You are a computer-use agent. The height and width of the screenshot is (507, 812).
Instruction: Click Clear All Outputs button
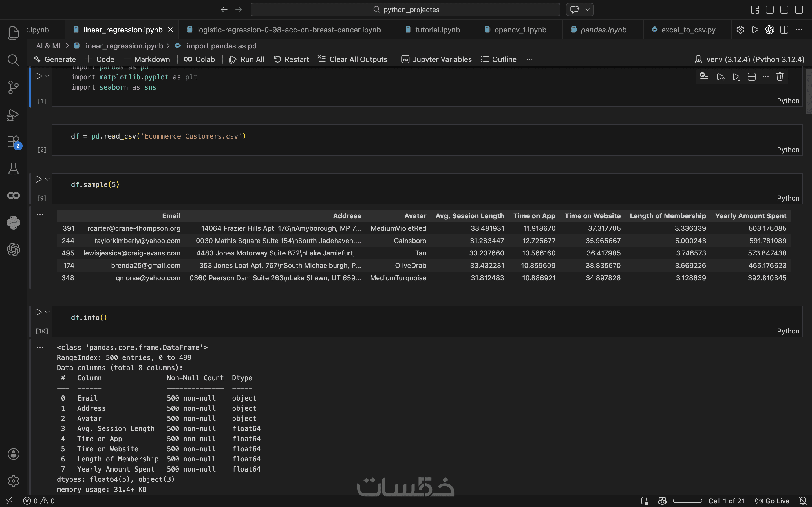pyautogui.click(x=353, y=59)
